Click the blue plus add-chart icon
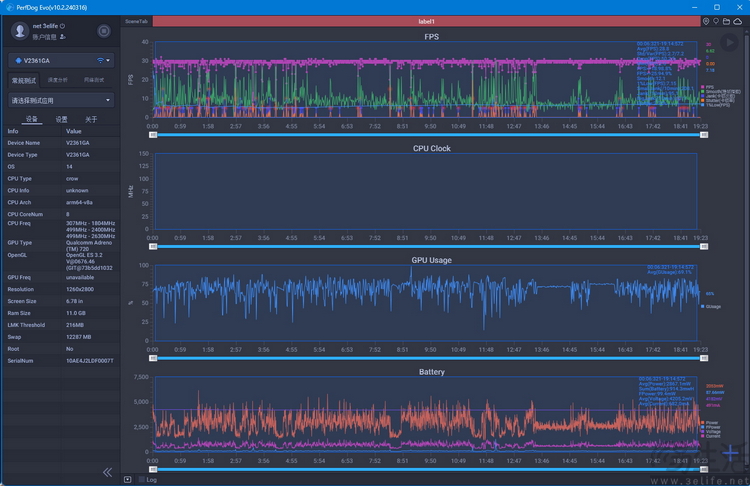The image size is (750, 486). click(730, 452)
